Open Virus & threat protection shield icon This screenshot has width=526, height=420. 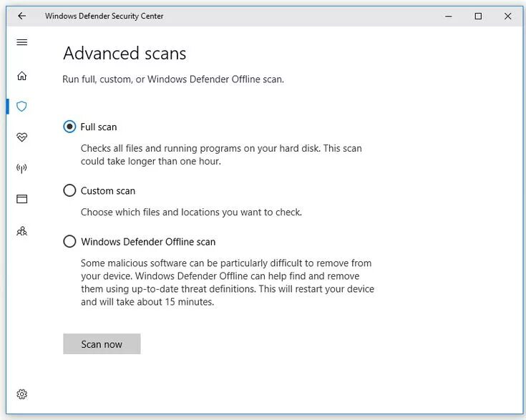click(x=21, y=107)
